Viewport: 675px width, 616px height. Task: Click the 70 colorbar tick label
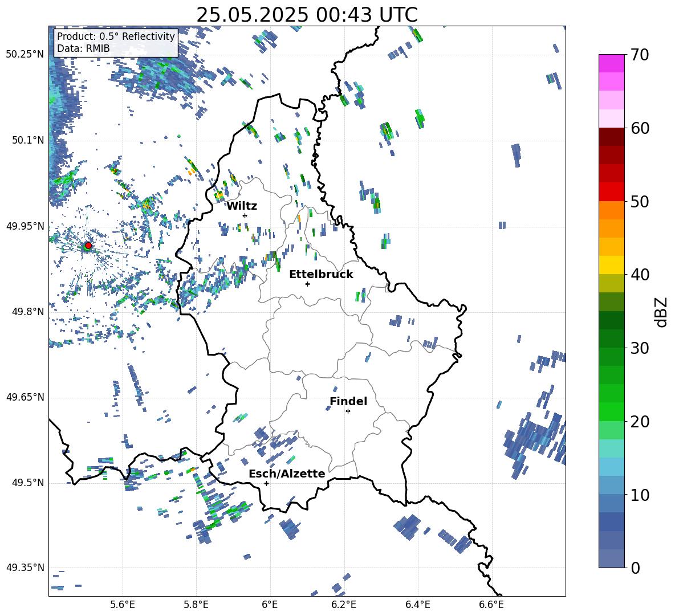click(x=640, y=55)
